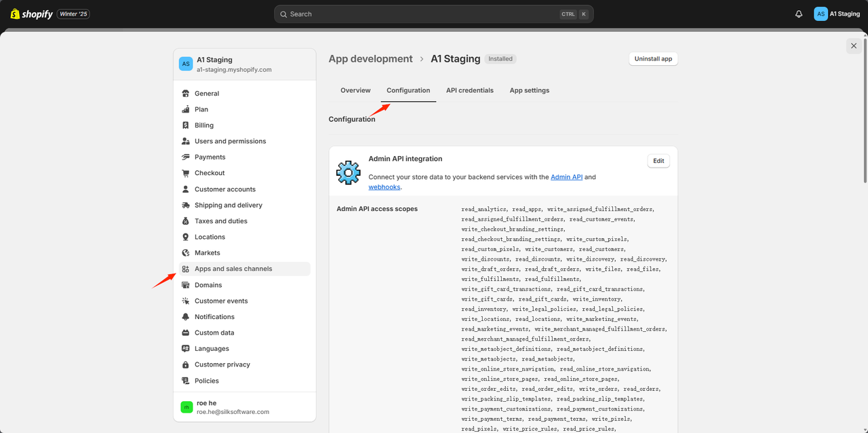Click the Shopify logo
868x433 pixels.
31,14
